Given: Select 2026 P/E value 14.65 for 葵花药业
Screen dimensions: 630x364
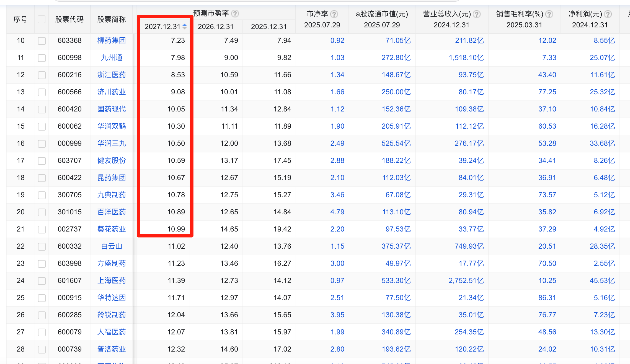Looking at the screenshot, I should (229, 229).
